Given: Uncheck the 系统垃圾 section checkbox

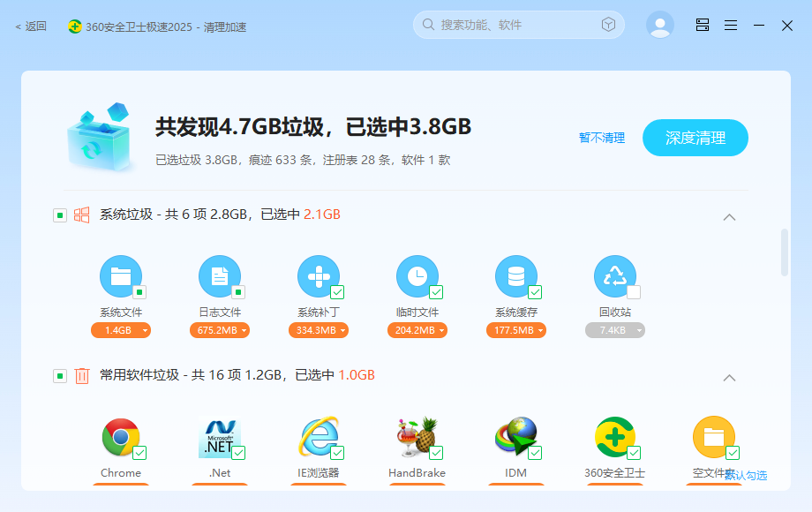Looking at the screenshot, I should click(x=60, y=215).
